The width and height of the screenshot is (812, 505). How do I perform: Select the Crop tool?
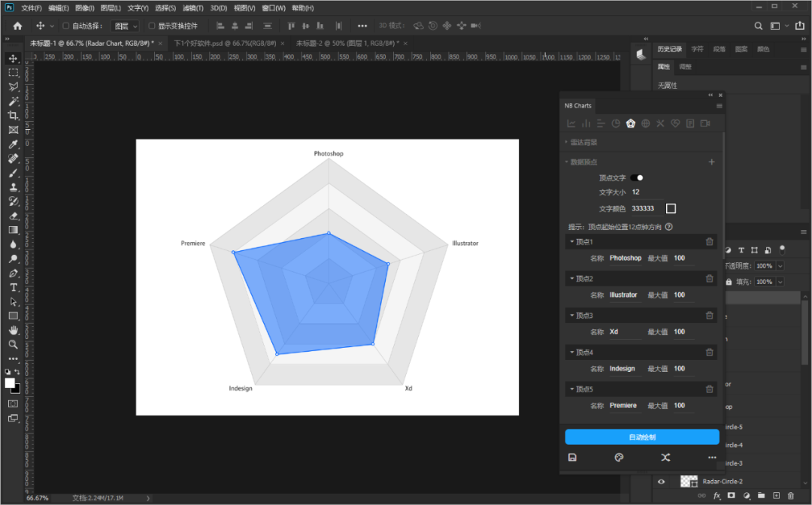pos(14,116)
